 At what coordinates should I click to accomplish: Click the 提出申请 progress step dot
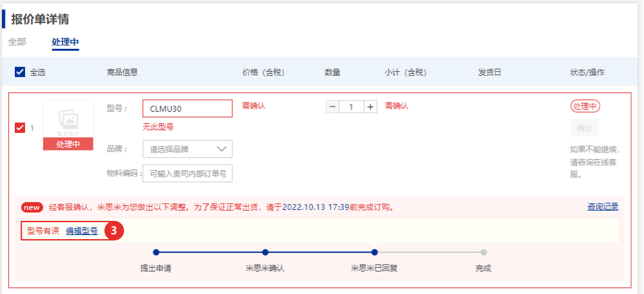155,252
